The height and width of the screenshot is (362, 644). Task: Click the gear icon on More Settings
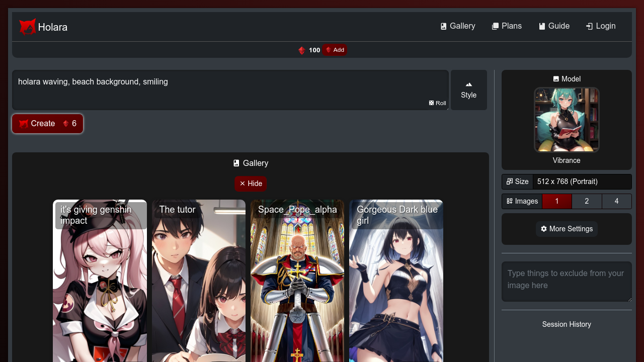pyautogui.click(x=544, y=229)
